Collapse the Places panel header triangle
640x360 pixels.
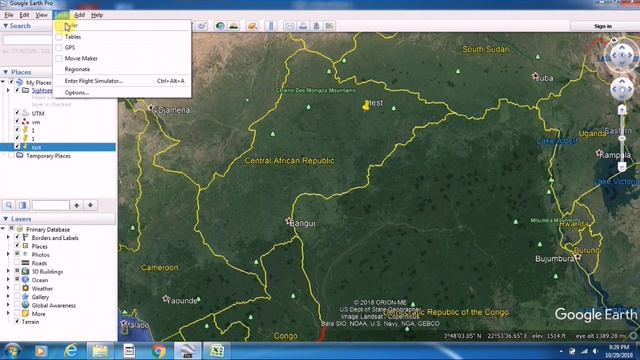[x=5, y=72]
